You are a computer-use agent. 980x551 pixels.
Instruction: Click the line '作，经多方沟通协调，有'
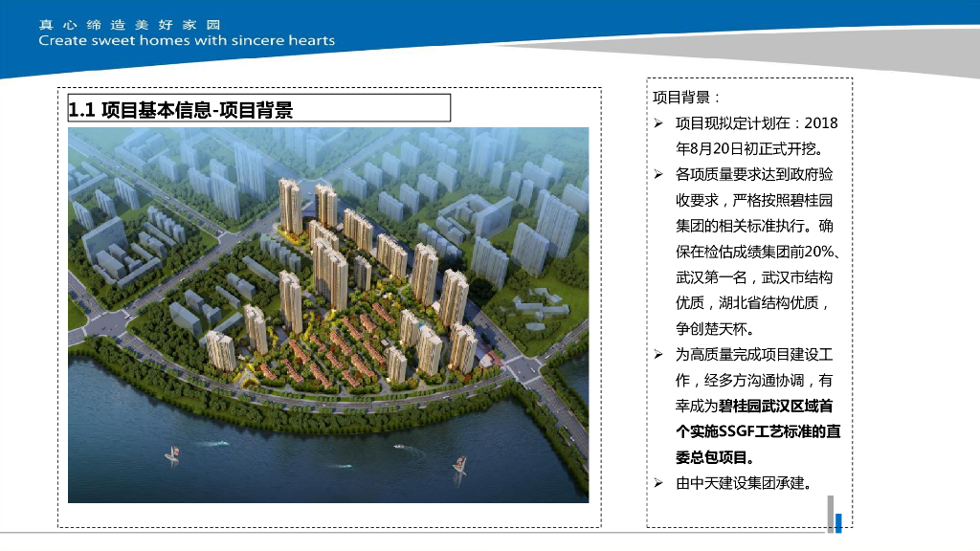[754, 380]
